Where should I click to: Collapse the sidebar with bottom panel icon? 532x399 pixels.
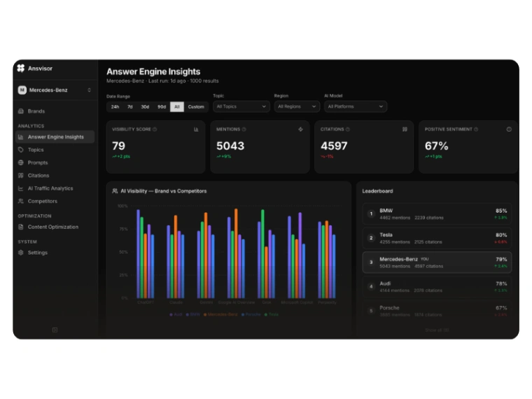pyautogui.click(x=55, y=330)
